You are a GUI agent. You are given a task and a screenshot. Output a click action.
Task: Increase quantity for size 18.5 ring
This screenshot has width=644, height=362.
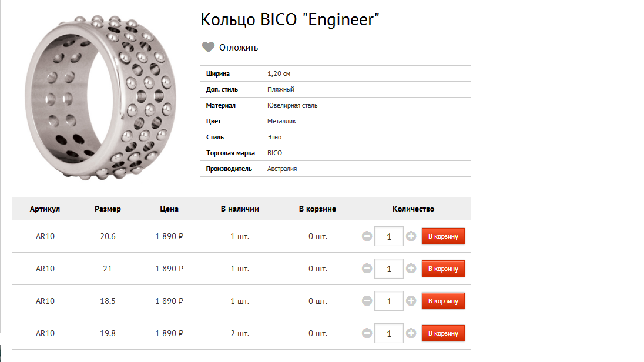(411, 301)
